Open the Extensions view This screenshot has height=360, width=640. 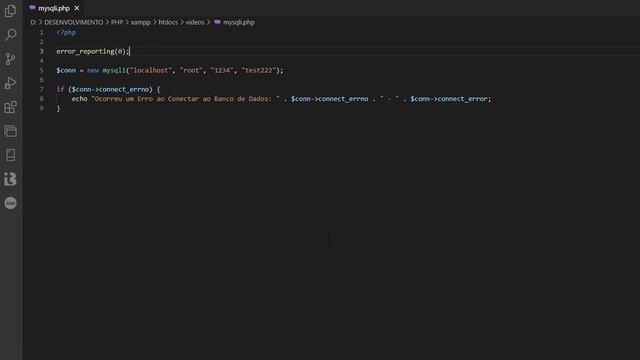click(11, 107)
